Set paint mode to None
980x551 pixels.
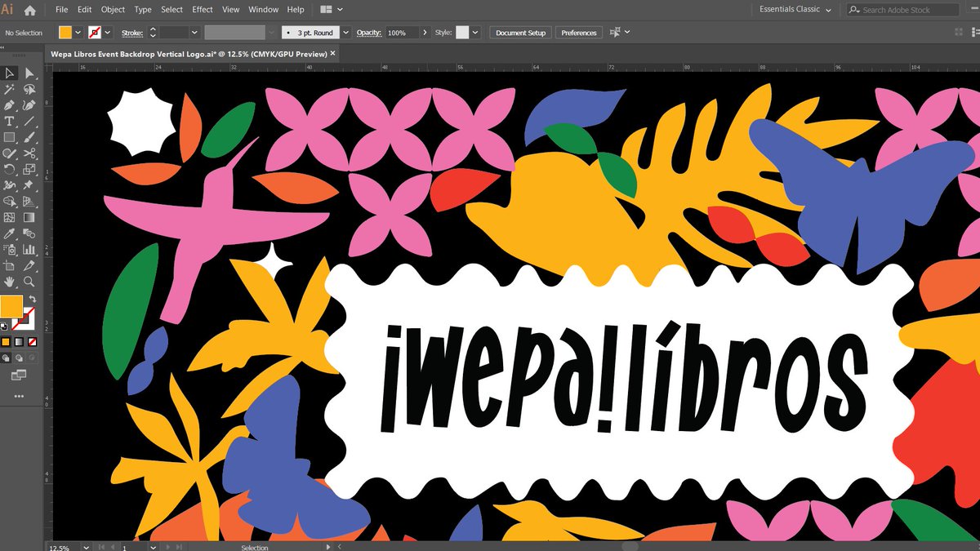click(32, 341)
